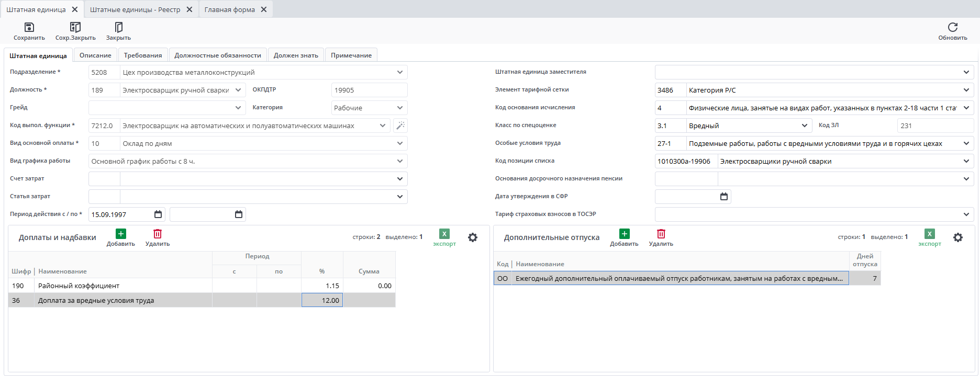Expand the Подразделение dropdown
The height and width of the screenshot is (376, 980).
(400, 72)
